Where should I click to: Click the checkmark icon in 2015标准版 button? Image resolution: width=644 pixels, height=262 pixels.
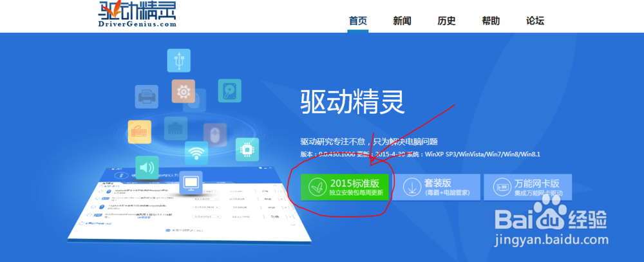[x=317, y=187]
